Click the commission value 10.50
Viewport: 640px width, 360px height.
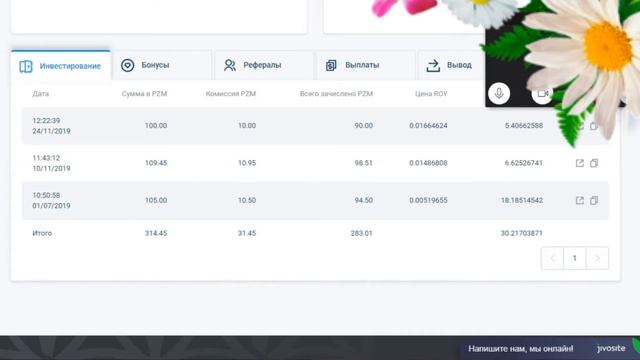(x=247, y=200)
